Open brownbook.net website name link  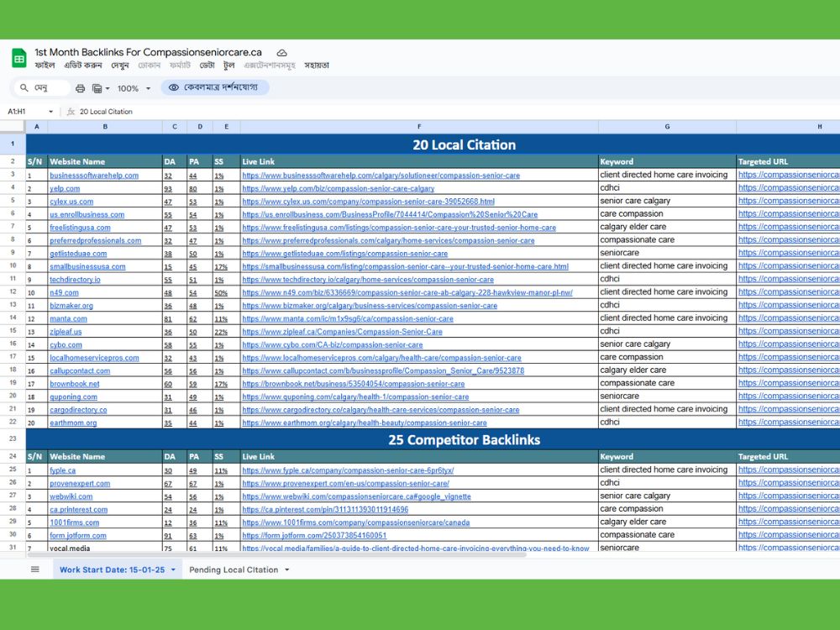pos(75,384)
